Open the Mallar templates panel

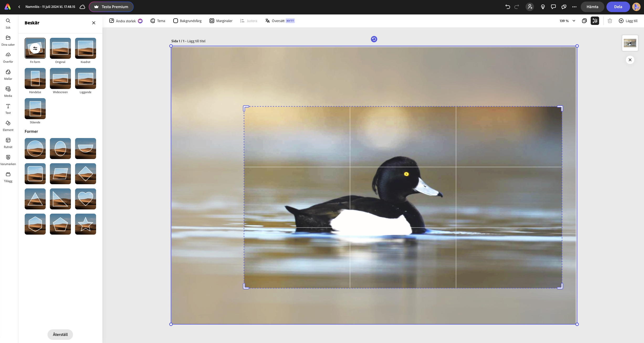(8, 75)
